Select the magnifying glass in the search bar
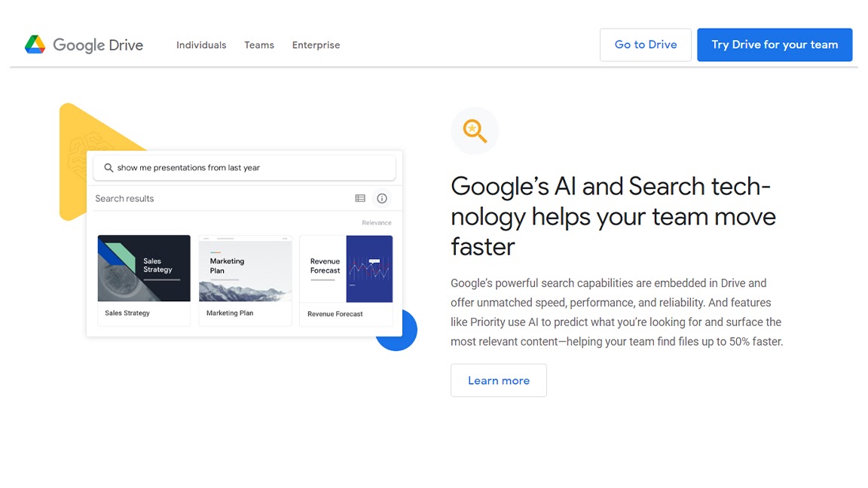The width and height of the screenshot is (868, 488). (106, 167)
